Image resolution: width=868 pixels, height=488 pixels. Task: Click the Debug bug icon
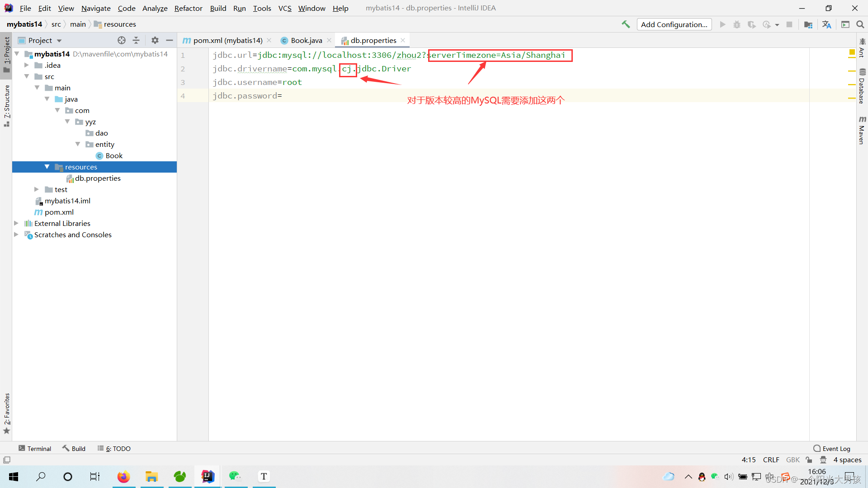(x=737, y=24)
